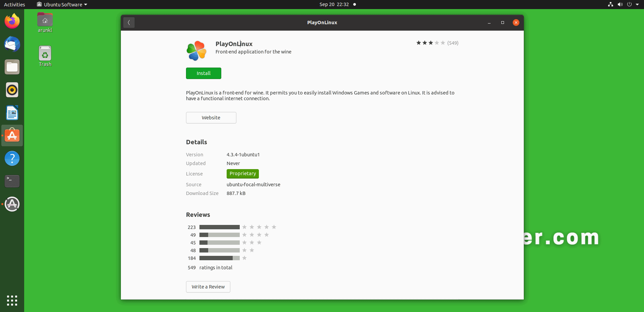Click the PlayOnLinux app title text
This screenshot has height=312, width=644.
pyautogui.click(x=234, y=44)
